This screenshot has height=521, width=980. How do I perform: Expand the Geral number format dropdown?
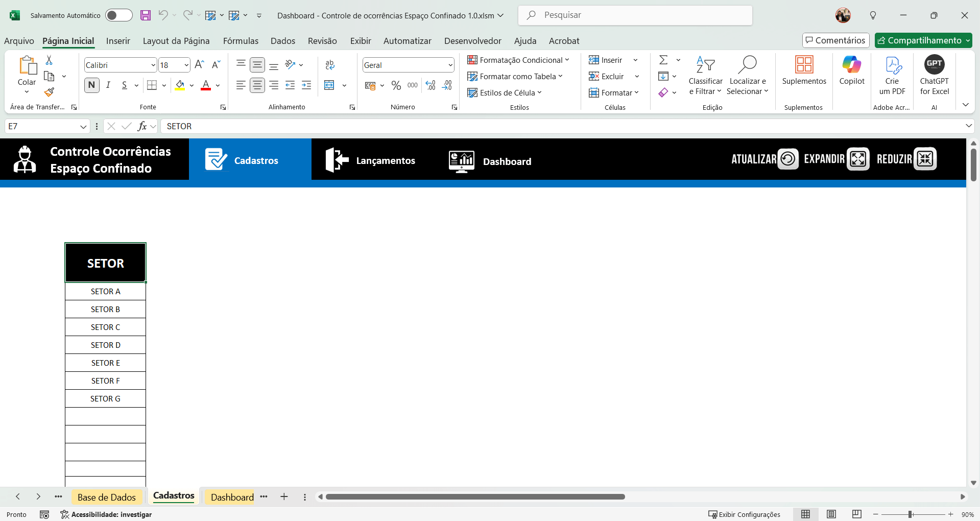pos(450,65)
